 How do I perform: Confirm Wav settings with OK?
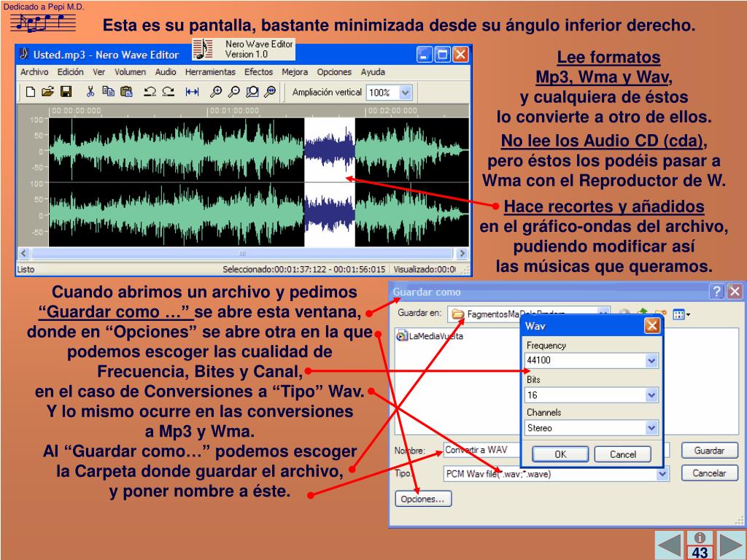pyautogui.click(x=560, y=454)
